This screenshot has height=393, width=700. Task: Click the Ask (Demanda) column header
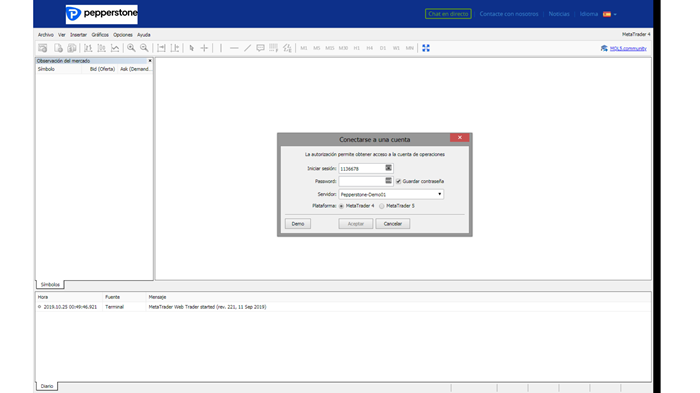click(x=135, y=69)
